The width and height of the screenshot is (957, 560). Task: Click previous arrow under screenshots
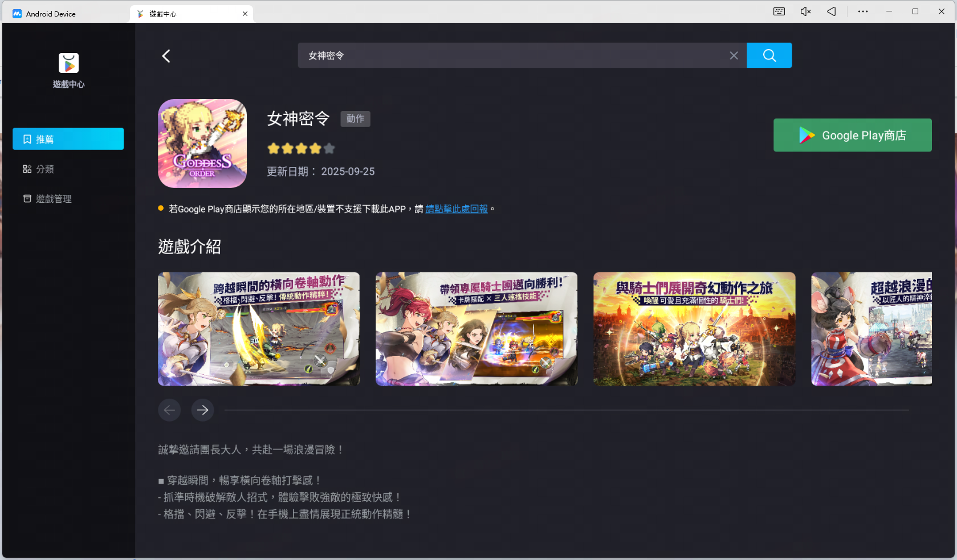coord(169,410)
